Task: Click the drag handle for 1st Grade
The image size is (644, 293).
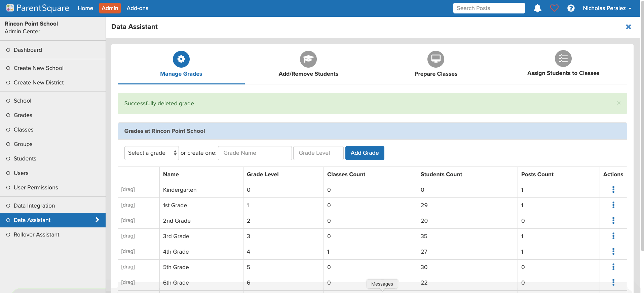Action: (128, 205)
